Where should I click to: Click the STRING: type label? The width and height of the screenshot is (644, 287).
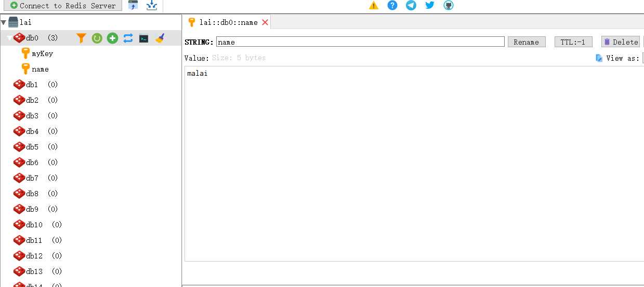(199, 42)
